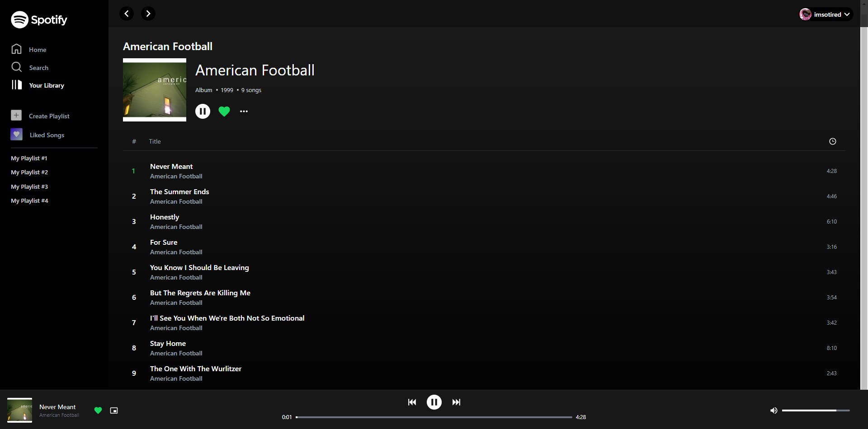Click the American Football album cover art
Screen dimensions: 868x429
155,90
